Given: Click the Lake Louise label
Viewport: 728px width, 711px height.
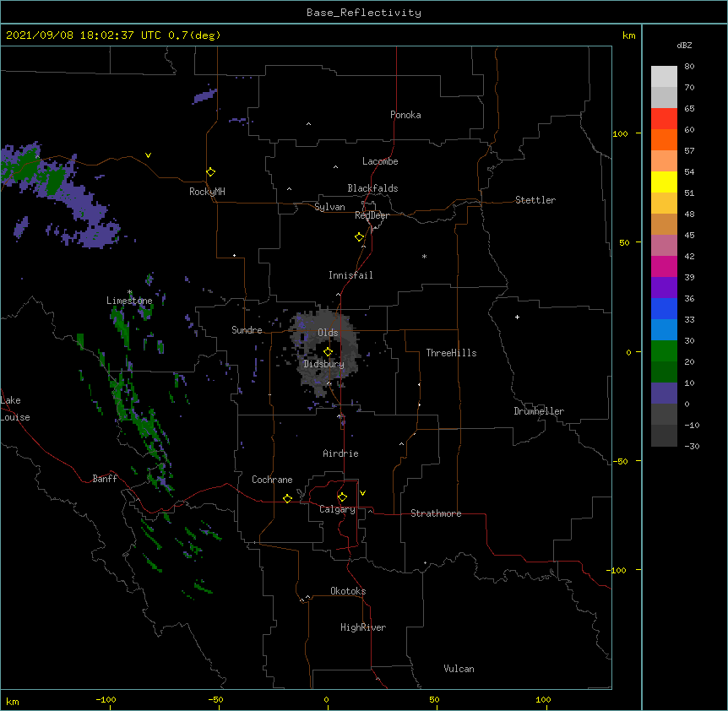Looking at the screenshot, I should [15, 409].
